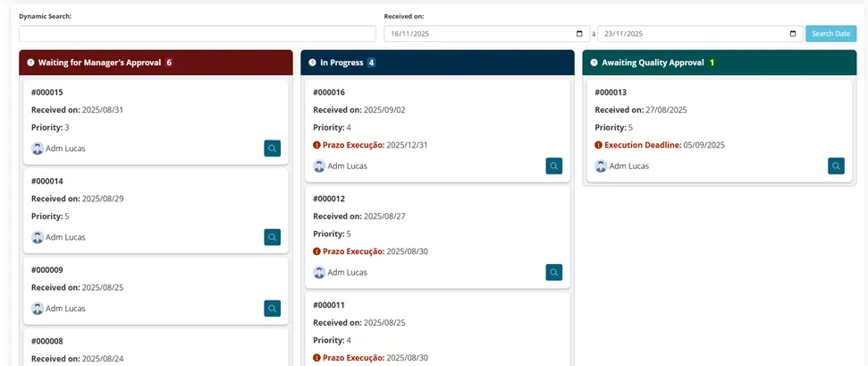The image size is (868, 366).
Task: Select Awaiting Quality Approval column header
Action: coord(720,63)
